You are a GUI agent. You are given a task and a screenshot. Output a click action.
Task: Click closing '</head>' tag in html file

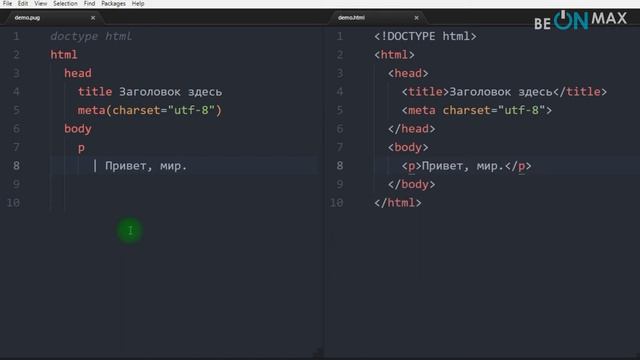[x=411, y=129]
